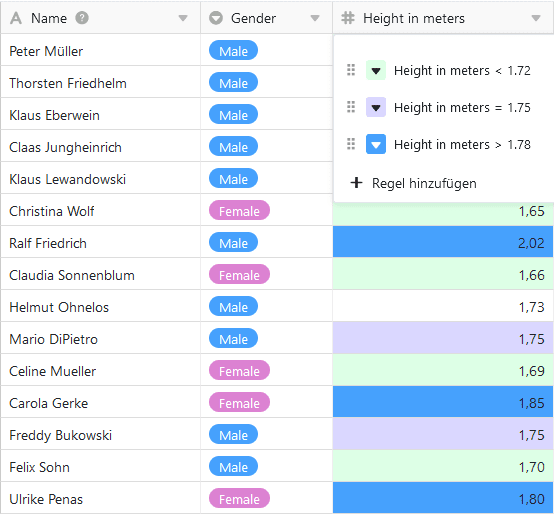Select the Ulrike Penas name cell

101,498
